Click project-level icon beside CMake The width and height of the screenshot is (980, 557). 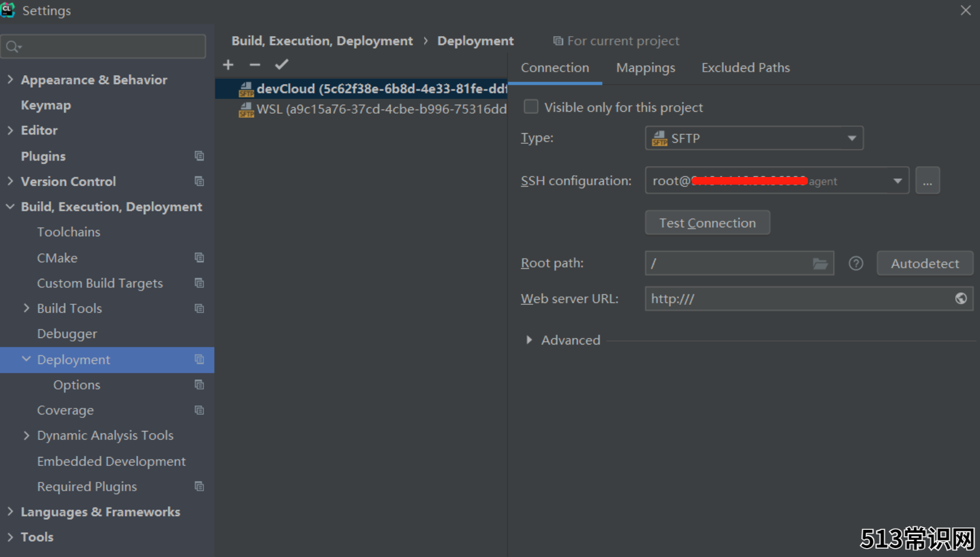(199, 257)
